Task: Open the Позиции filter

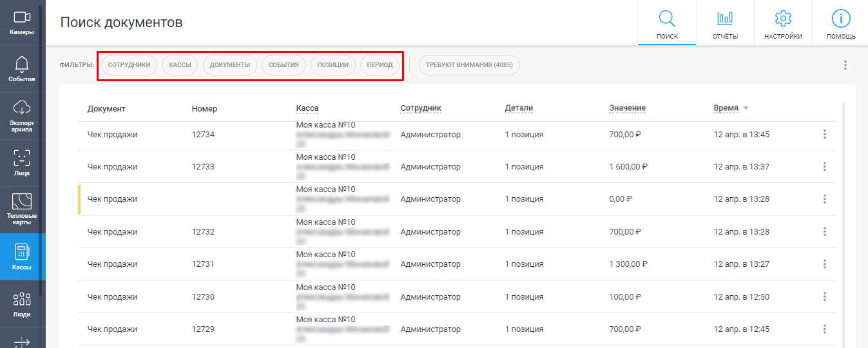Action: click(333, 65)
